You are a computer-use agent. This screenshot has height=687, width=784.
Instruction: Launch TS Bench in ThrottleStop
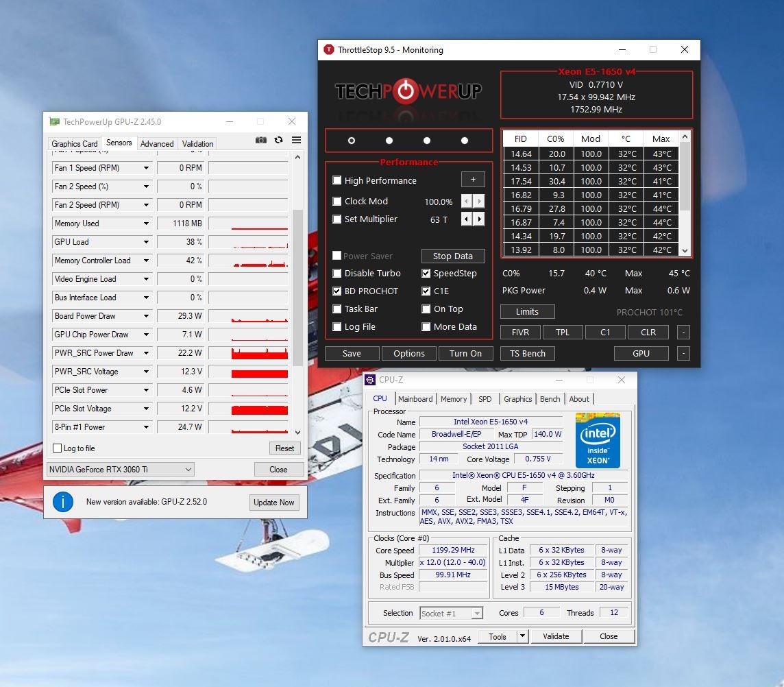pyautogui.click(x=528, y=353)
